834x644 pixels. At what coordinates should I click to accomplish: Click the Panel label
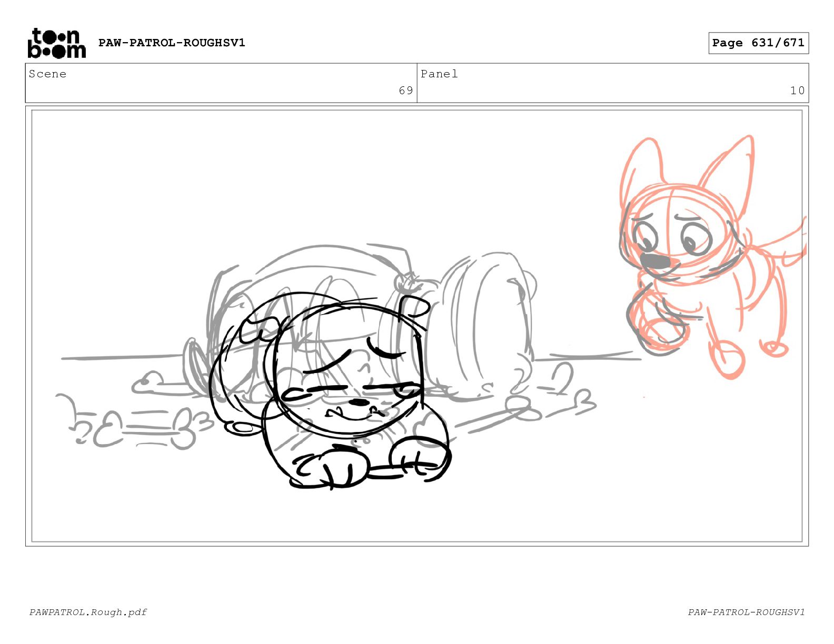439,74
